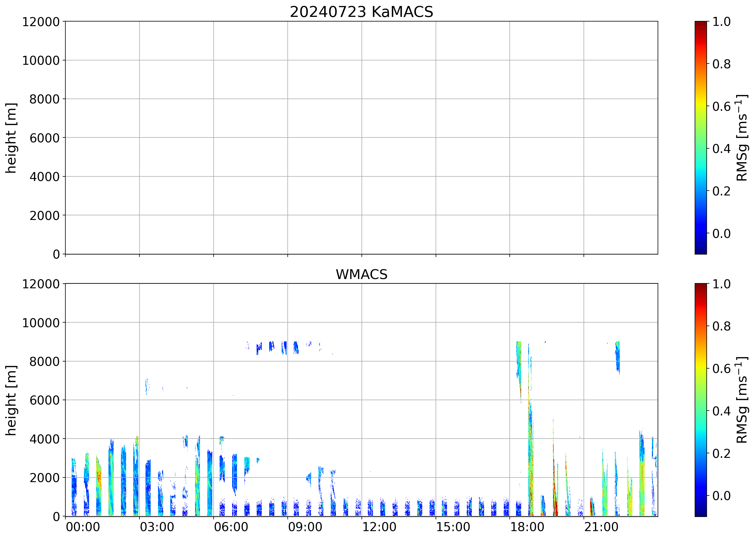This screenshot has width=756, height=539.
Task: Click the 6000 tick label of WMACS plot
Action: pos(44,400)
